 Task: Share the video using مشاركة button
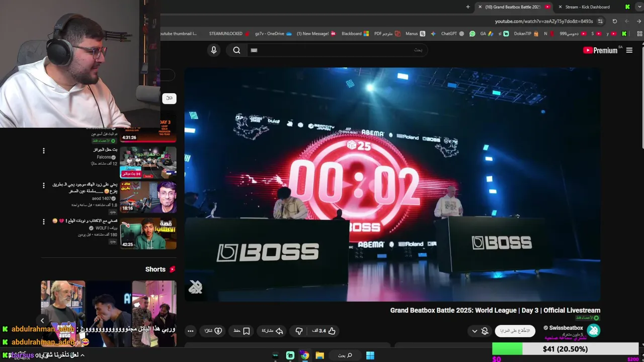[x=272, y=331]
